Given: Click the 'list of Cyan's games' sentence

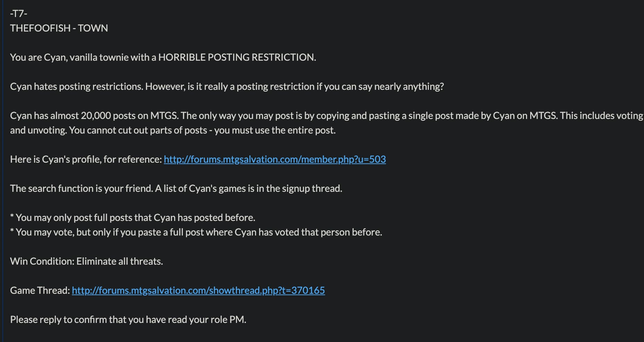Looking at the screenshot, I should (248, 188).
